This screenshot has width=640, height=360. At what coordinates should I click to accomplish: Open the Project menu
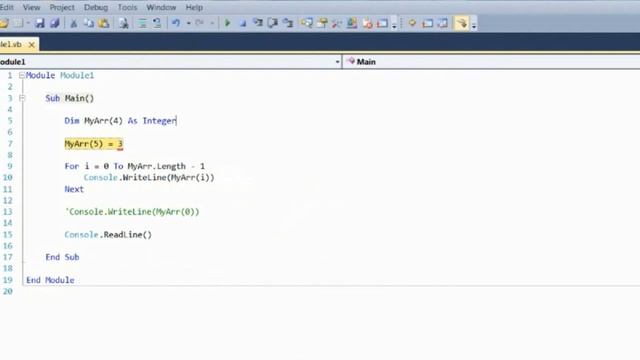pos(62,7)
